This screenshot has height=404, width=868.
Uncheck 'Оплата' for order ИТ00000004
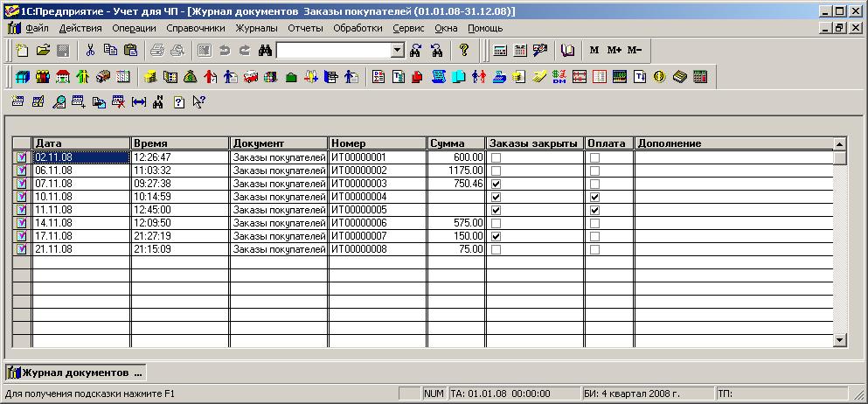point(595,197)
